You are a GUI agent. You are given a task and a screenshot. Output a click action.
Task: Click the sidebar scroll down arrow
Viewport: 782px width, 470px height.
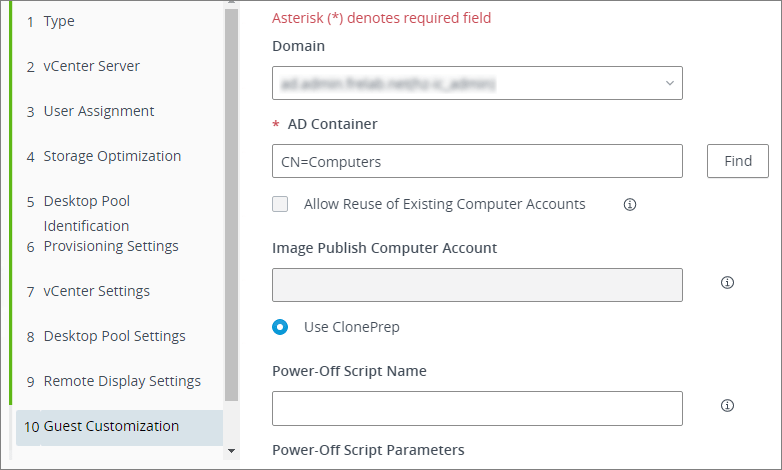pyautogui.click(x=232, y=451)
